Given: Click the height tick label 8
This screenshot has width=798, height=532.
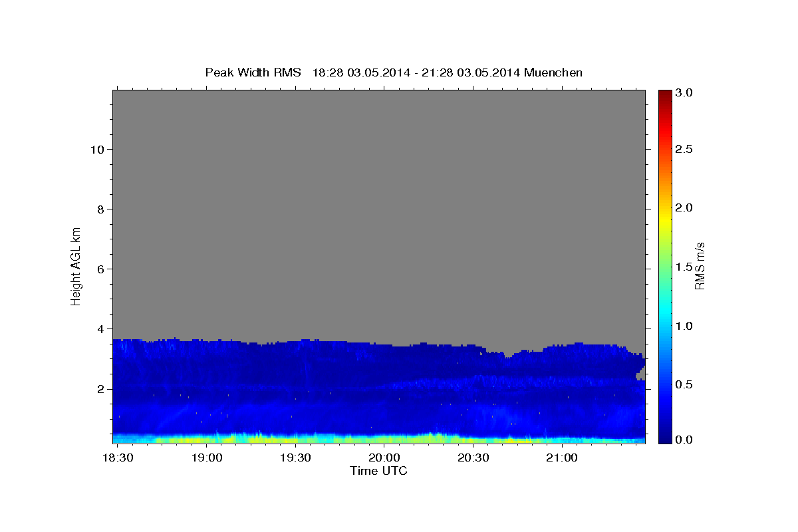Looking at the screenshot, I should [99, 209].
